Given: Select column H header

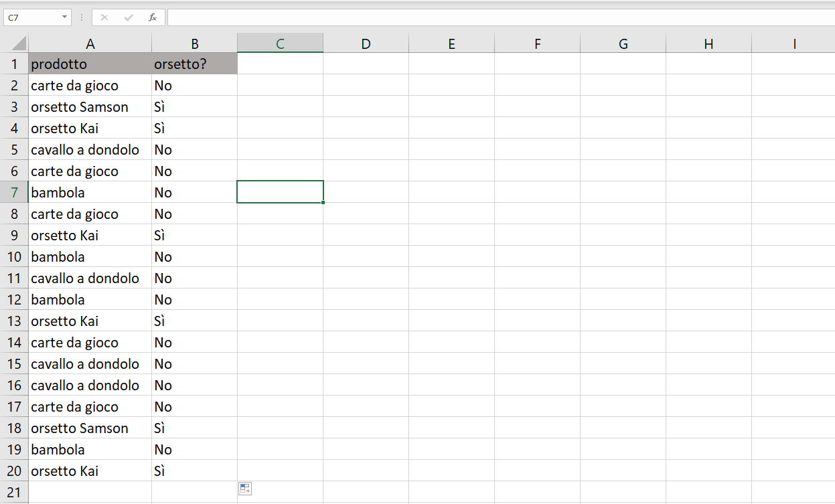Looking at the screenshot, I should (708, 44).
